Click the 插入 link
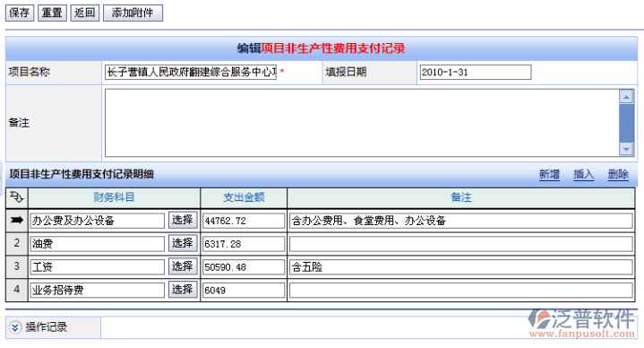This screenshot has height=348, width=644. tap(584, 174)
